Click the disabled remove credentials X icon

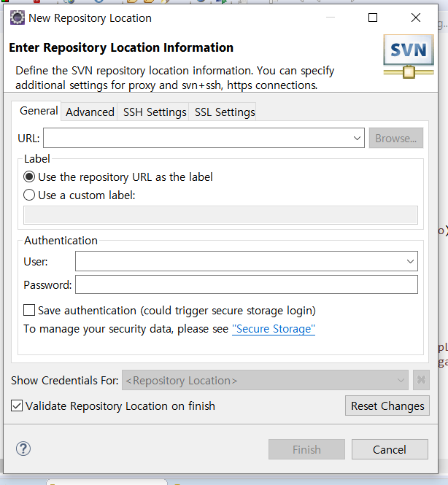click(421, 380)
